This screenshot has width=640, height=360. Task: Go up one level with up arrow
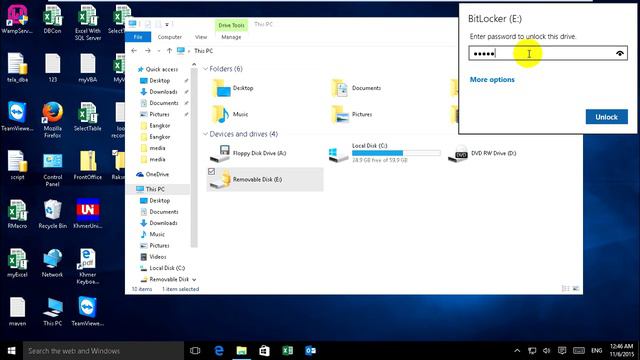pyautogui.click(x=169, y=51)
